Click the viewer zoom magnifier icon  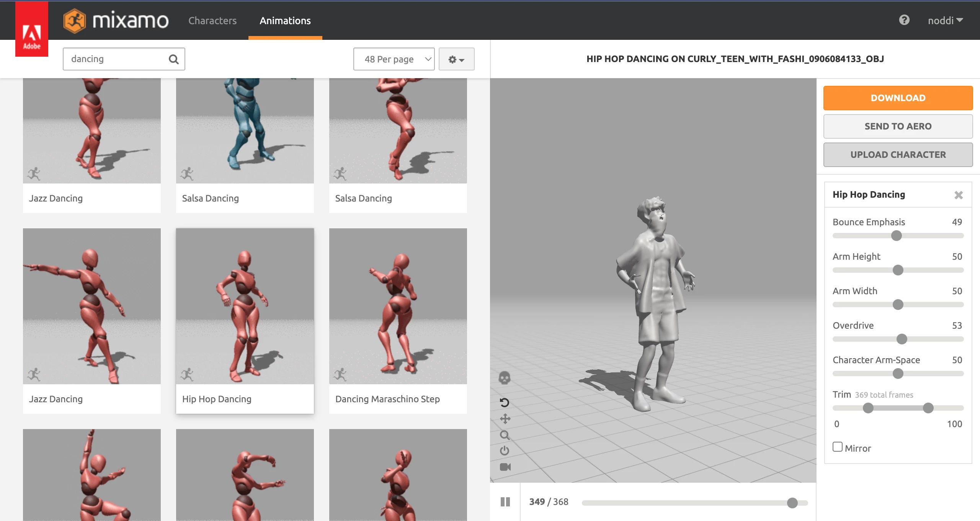505,435
